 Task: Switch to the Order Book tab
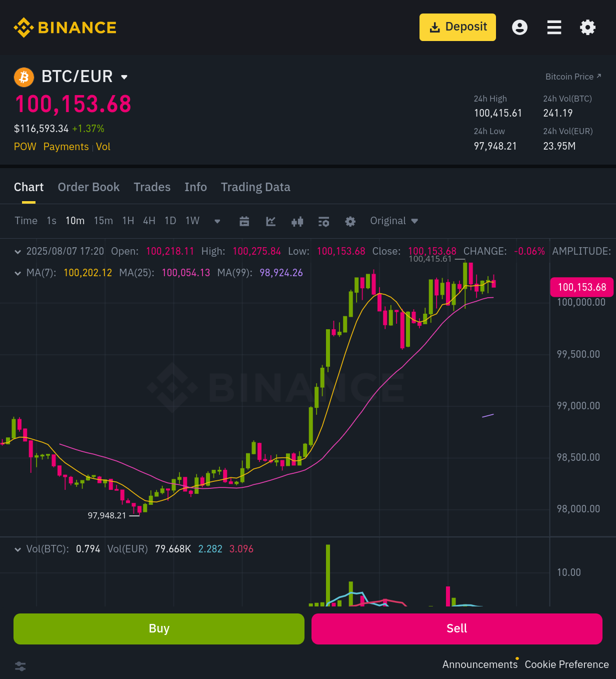click(x=88, y=187)
